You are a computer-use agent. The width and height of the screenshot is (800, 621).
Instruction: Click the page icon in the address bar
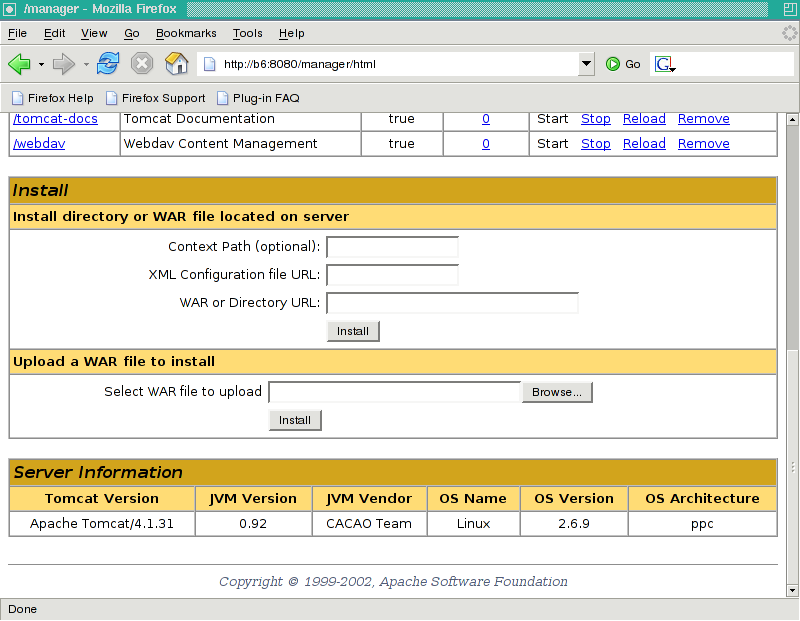click(x=209, y=64)
